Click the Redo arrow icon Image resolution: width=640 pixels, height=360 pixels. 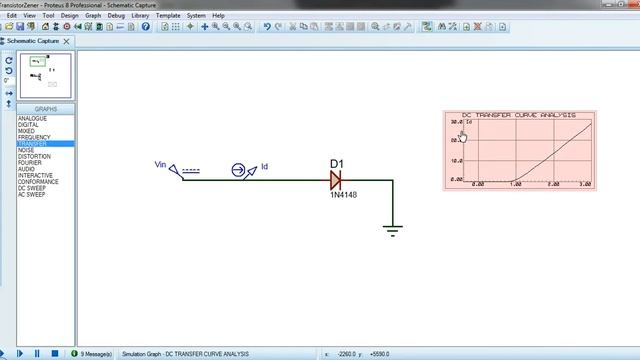click(x=278, y=27)
